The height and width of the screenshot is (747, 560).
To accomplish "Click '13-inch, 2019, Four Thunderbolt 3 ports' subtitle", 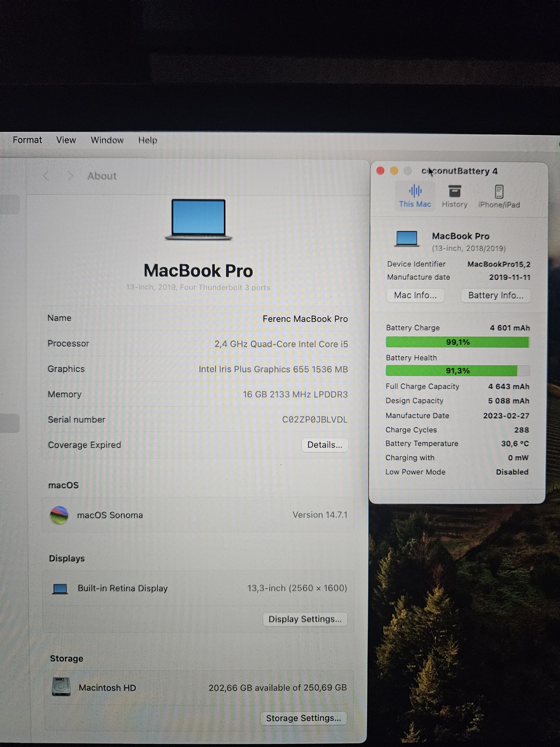I will coord(198,287).
